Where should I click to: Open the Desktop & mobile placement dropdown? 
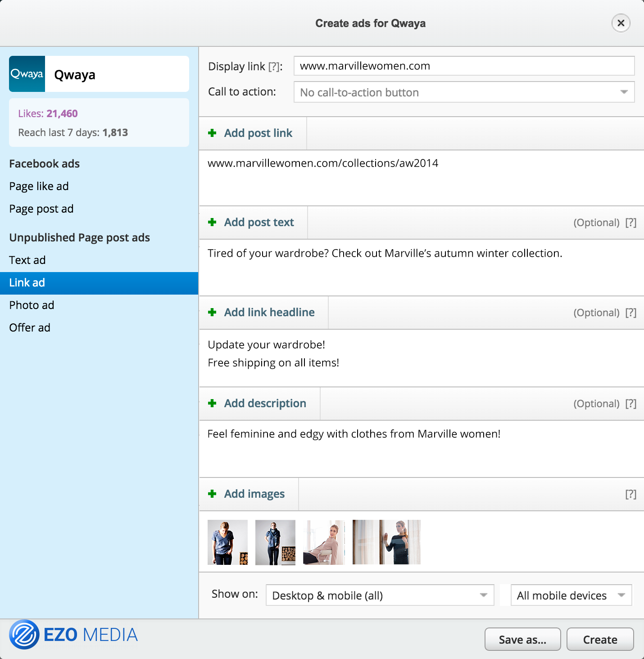(x=380, y=595)
